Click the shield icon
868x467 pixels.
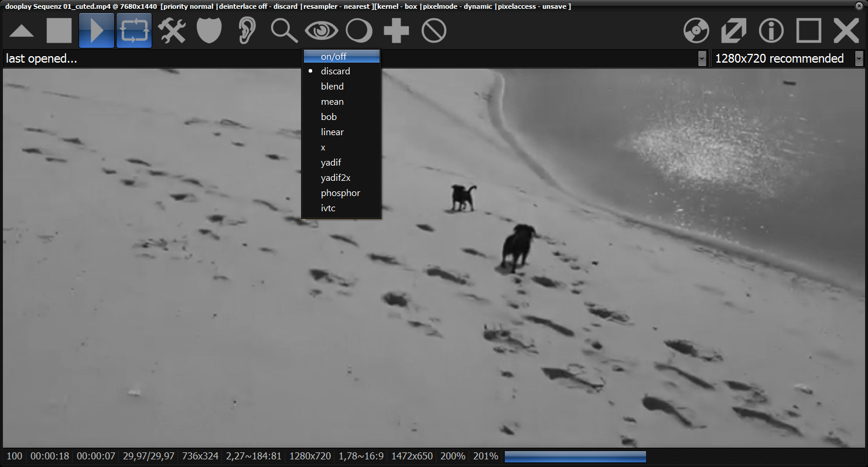coord(209,30)
